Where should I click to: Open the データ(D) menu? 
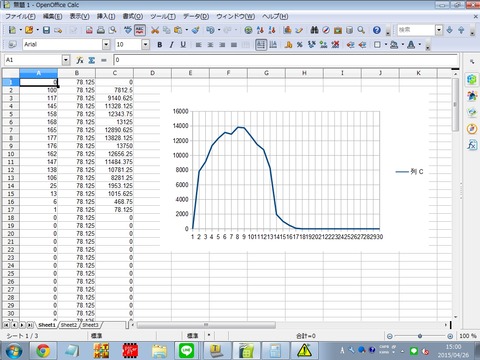tap(196, 16)
